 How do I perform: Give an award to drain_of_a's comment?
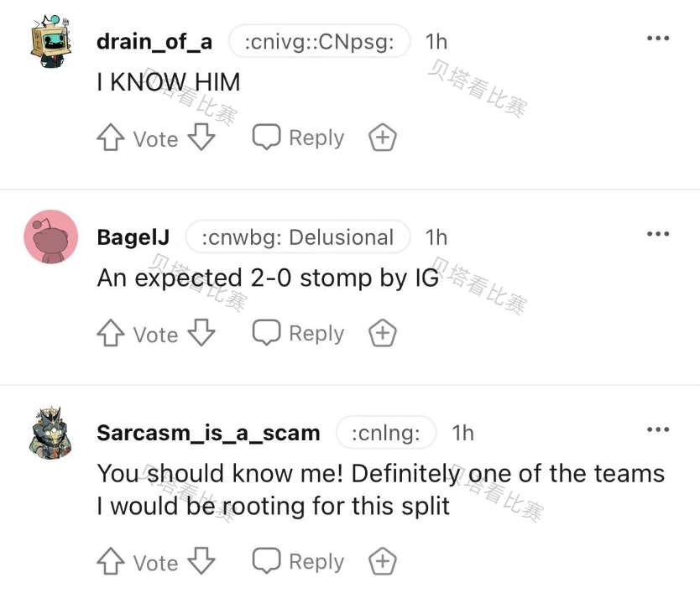[382, 137]
